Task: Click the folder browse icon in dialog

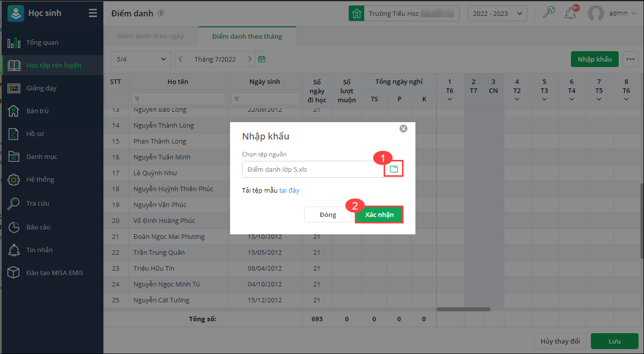Action: tap(394, 169)
